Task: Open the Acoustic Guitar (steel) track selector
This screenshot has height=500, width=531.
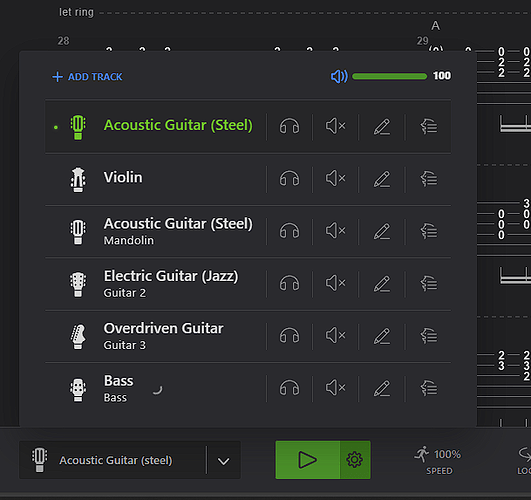Action: click(112, 460)
